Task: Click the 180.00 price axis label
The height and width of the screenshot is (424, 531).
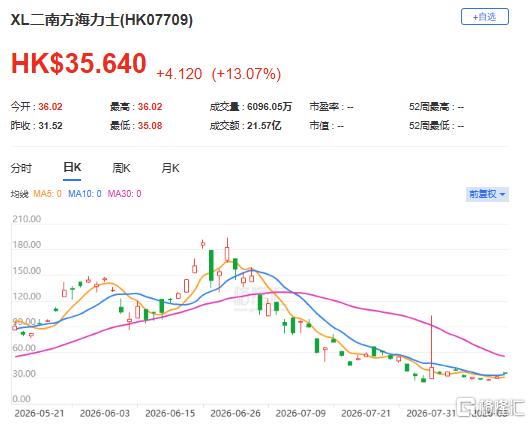Action: [x=26, y=245]
